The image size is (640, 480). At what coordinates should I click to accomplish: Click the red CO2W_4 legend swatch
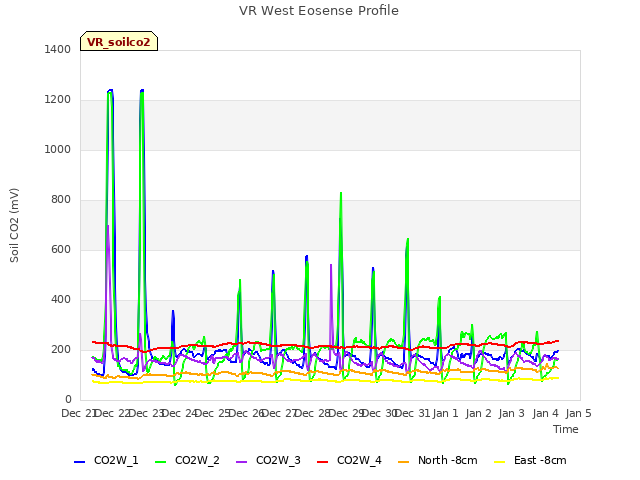tap(322, 461)
